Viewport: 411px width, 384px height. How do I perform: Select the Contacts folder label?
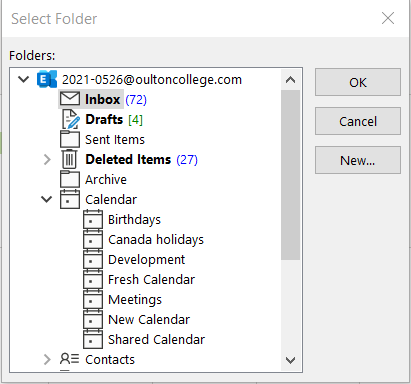110,359
